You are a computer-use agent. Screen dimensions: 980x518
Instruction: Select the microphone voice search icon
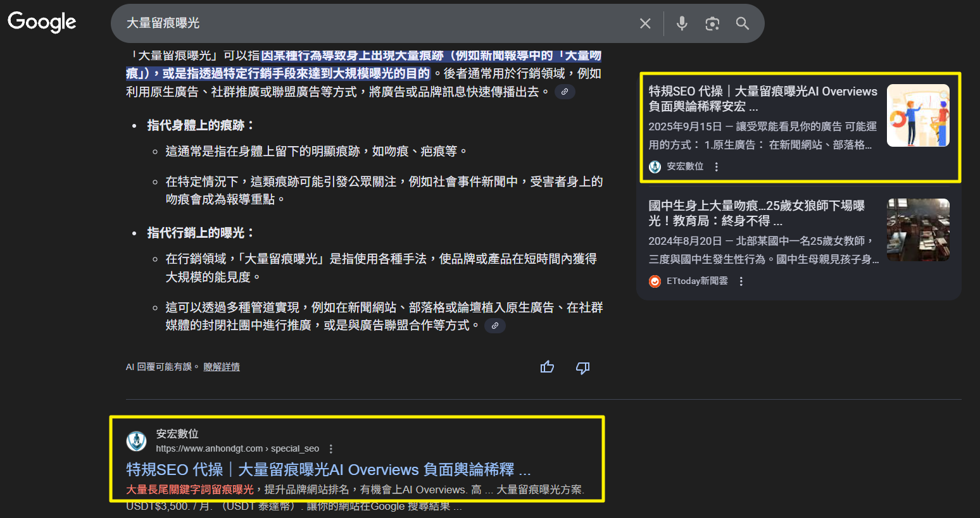pyautogui.click(x=681, y=23)
